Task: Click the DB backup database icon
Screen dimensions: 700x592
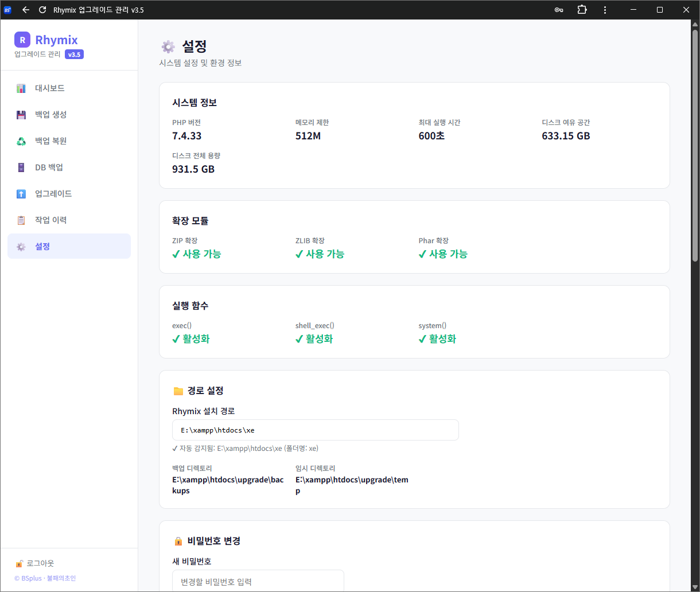Action: (21, 168)
